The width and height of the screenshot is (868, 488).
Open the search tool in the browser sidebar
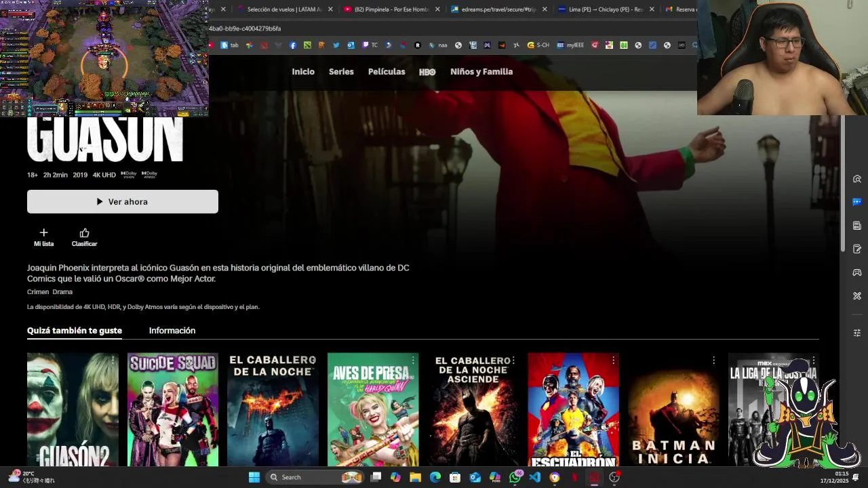pos(857,179)
